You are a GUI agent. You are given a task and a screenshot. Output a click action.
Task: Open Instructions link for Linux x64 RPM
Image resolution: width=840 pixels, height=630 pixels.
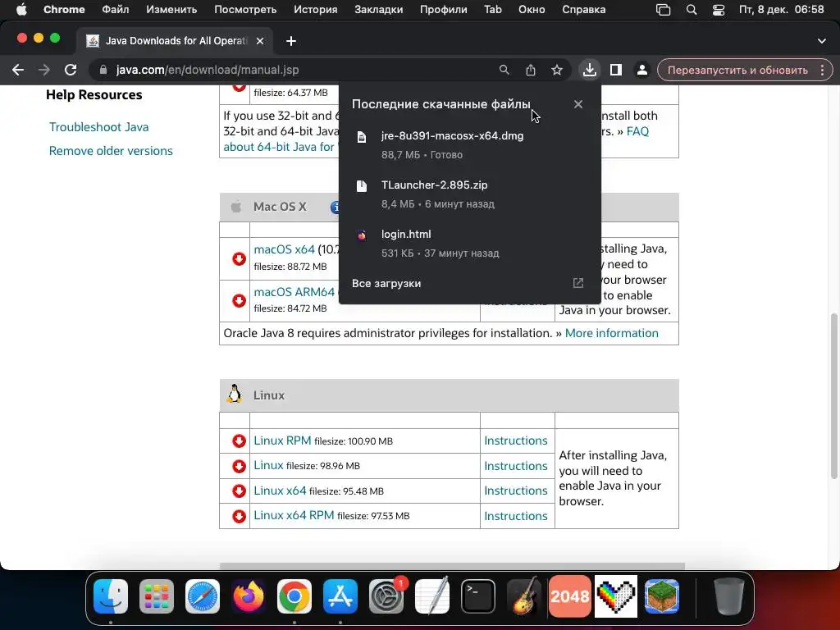point(516,516)
